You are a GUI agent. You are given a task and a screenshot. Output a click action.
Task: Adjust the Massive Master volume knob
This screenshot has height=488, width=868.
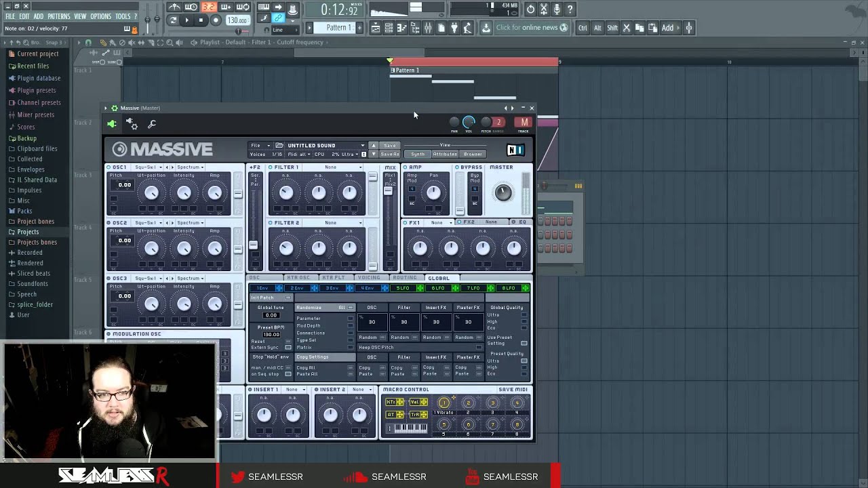(x=502, y=192)
